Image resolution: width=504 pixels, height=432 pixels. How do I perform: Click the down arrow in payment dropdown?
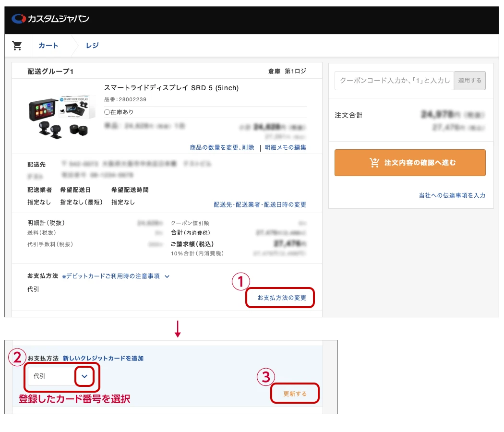[84, 376]
